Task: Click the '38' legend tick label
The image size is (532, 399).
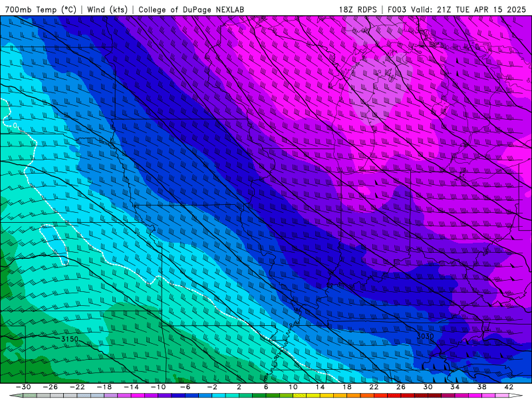Action: click(x=481, y=387)
